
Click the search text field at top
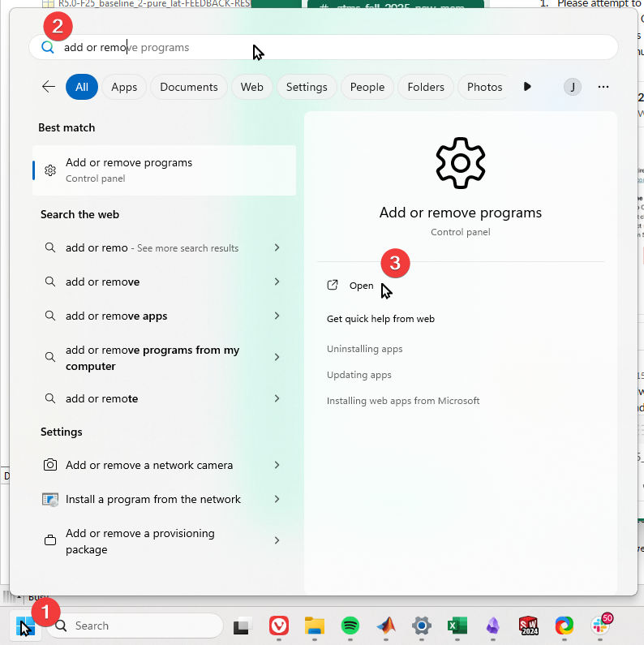coord(324,47)
